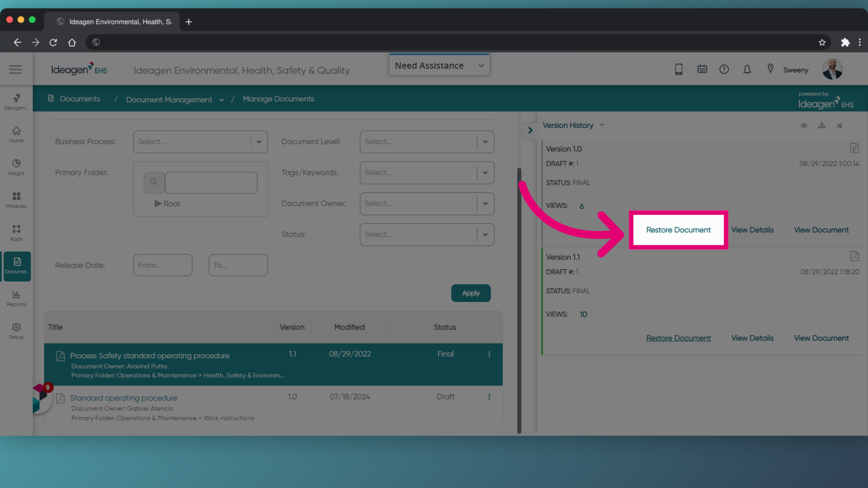This screenshot has width=868, height=488.
Task: Expand the Root folder tree node
Action: coord(158,203)
